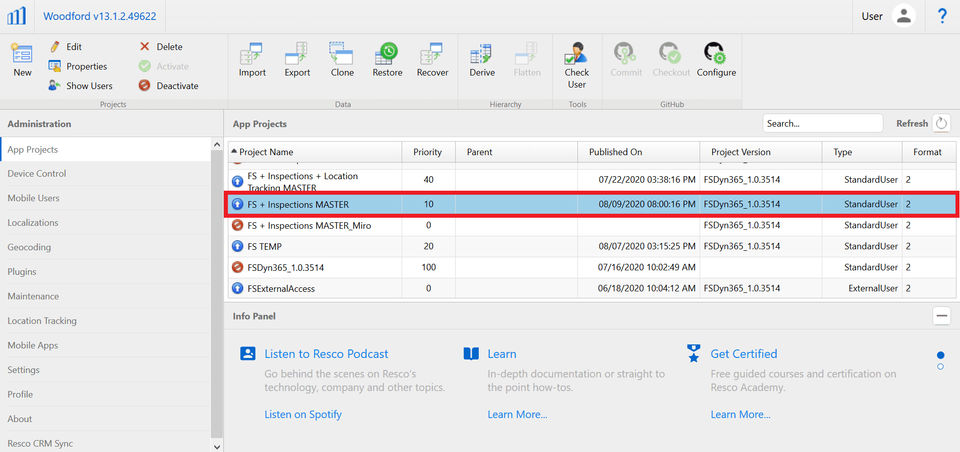The image size is (960, 452).
Task: Open Listen on Spotify link
Action: coord(303,415)
